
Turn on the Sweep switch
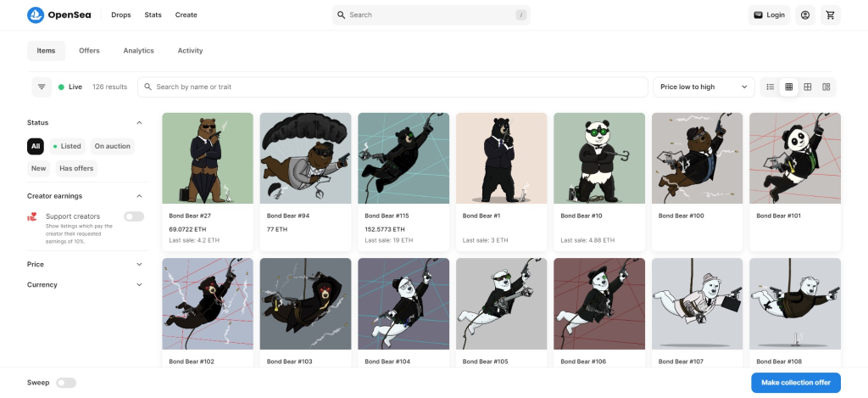click(66, 383)
